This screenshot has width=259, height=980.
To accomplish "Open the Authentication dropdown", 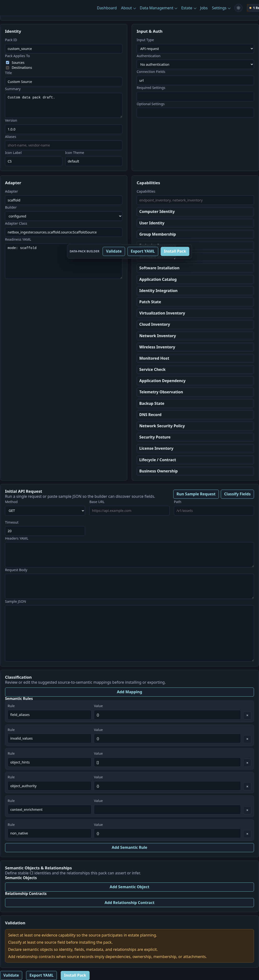I will coord(195,64).
